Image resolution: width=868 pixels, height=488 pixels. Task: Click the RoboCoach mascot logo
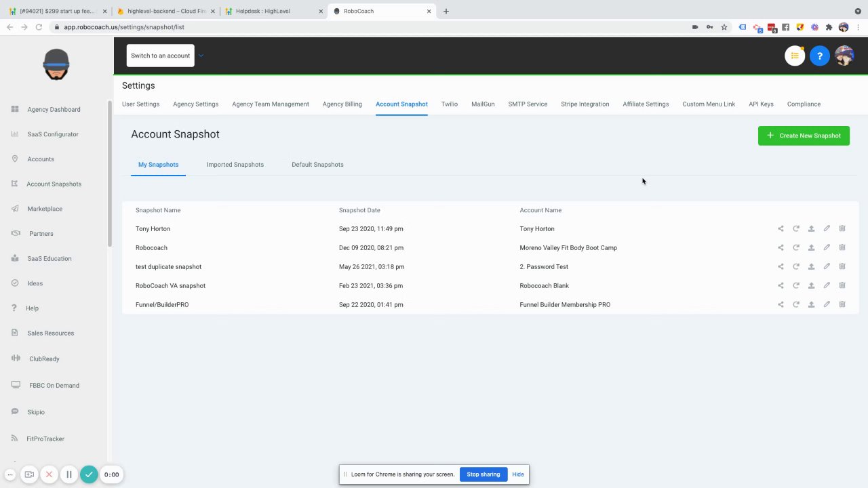56,64
